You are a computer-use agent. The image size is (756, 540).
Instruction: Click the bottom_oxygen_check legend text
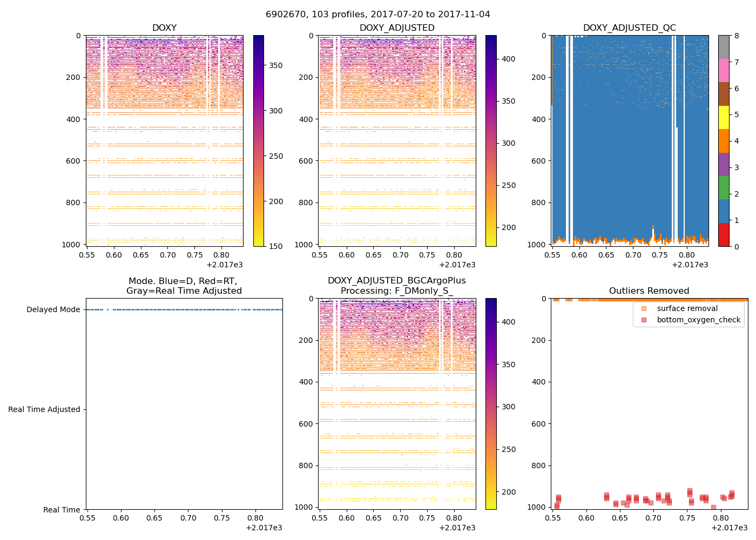pyautogui.click(x=698, y=320)
